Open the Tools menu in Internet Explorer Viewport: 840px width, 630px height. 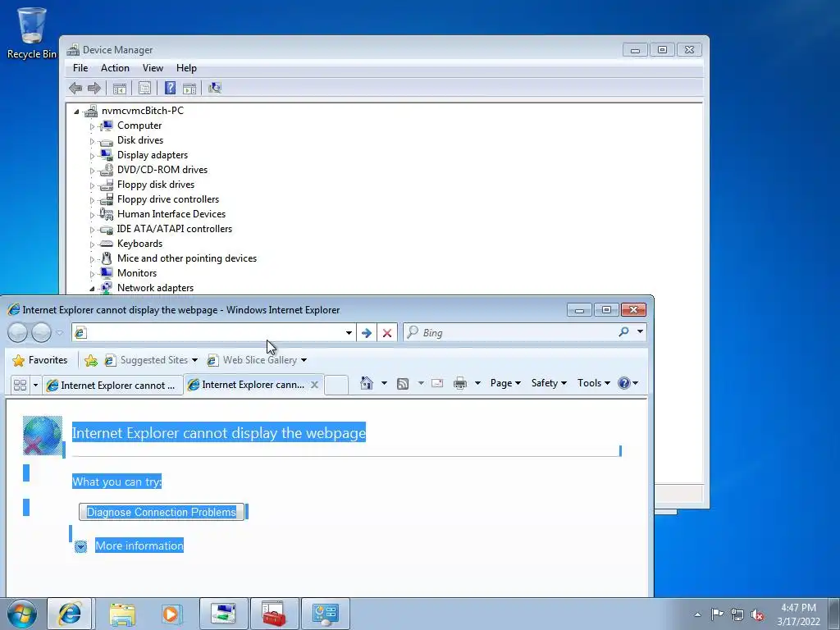tap(594, 383)
